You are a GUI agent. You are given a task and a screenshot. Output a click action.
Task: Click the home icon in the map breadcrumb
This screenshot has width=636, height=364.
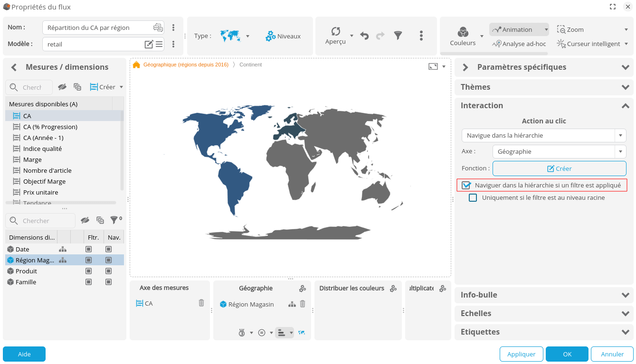click(x=136, y=65)
